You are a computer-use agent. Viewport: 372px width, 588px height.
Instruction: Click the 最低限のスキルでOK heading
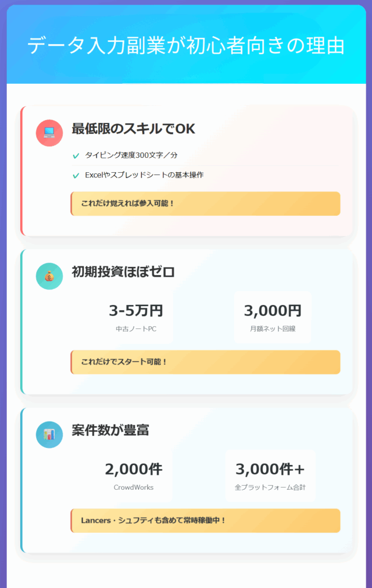133,129
